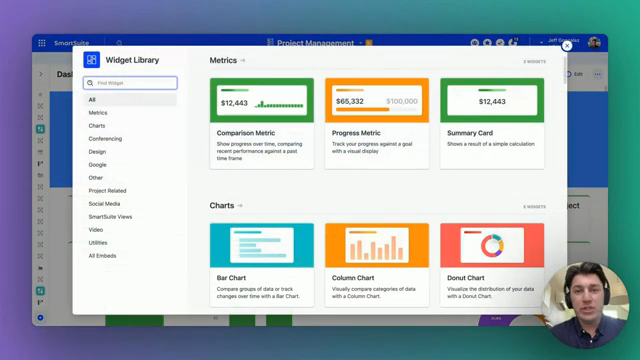Click the Comparison Metric title text
The height and width of the screenshot is (360, 640).
[x=246, y=133]
